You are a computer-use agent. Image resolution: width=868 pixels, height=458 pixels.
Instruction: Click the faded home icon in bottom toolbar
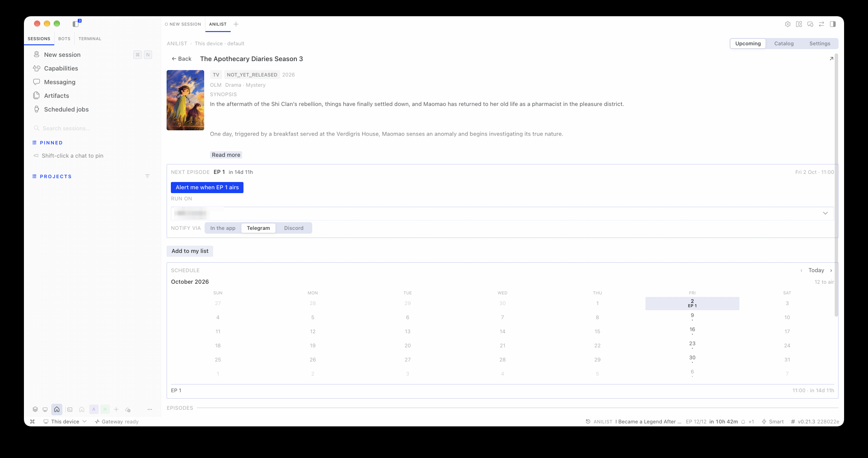tap(82, 409)
